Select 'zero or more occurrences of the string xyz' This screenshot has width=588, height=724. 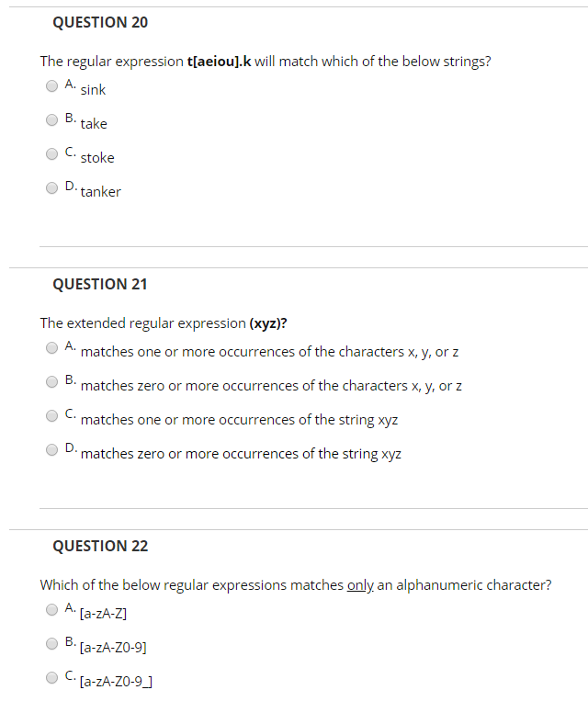pyautogui.click(x=51, y=449)
